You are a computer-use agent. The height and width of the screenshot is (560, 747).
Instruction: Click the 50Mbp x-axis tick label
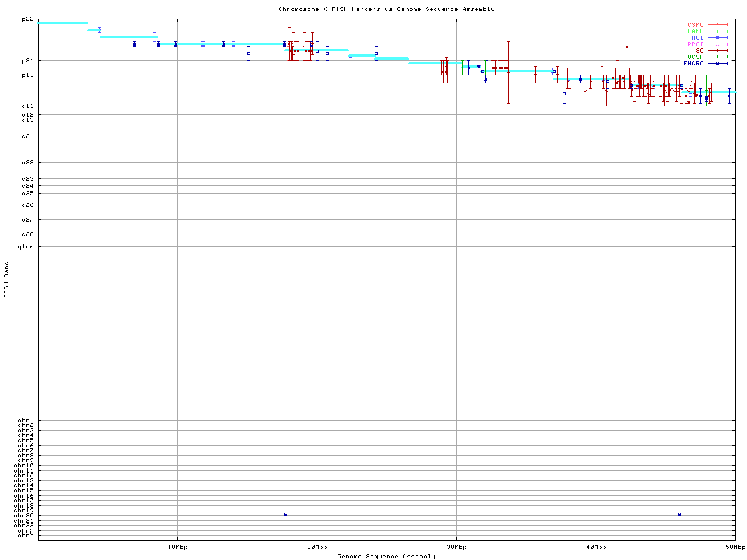735,547
